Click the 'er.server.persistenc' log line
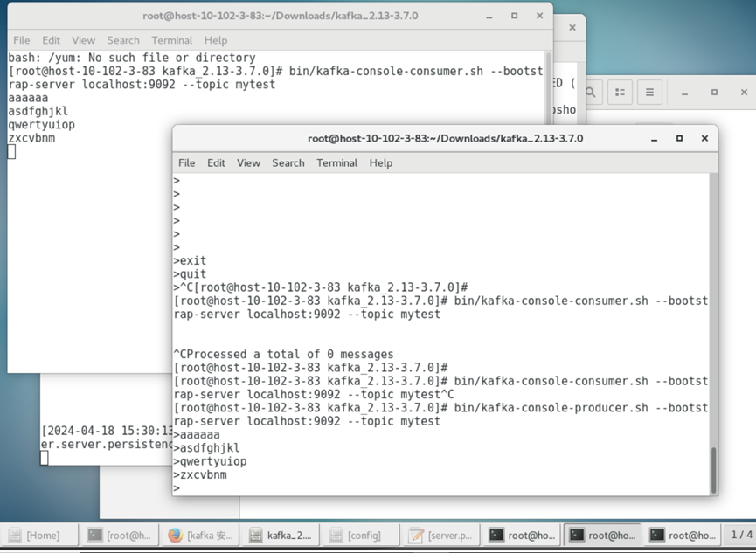The image size is (756, 553). tap(107, 444)
